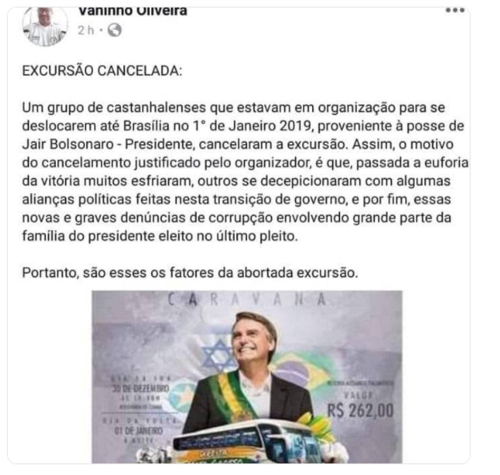The image size is (500, 475).
Task: Open the three-dot post options menu
Action: [x=455, y=10]
